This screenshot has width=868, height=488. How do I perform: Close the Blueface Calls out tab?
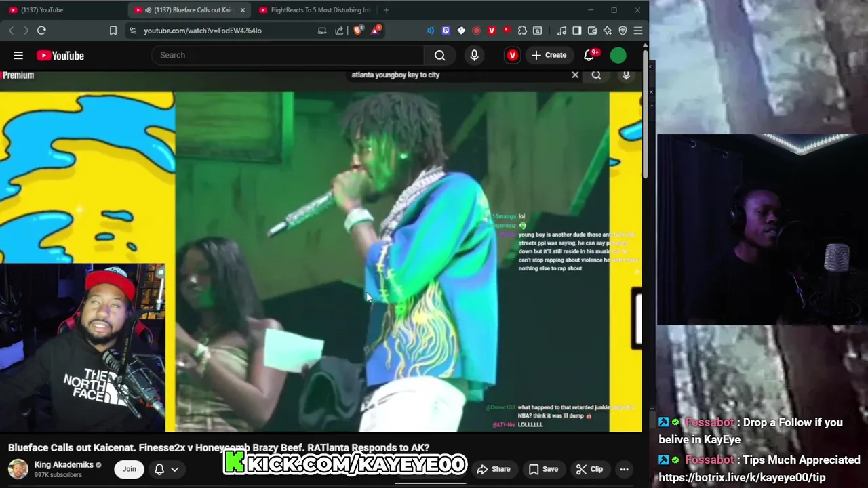[x=243, y=10]
